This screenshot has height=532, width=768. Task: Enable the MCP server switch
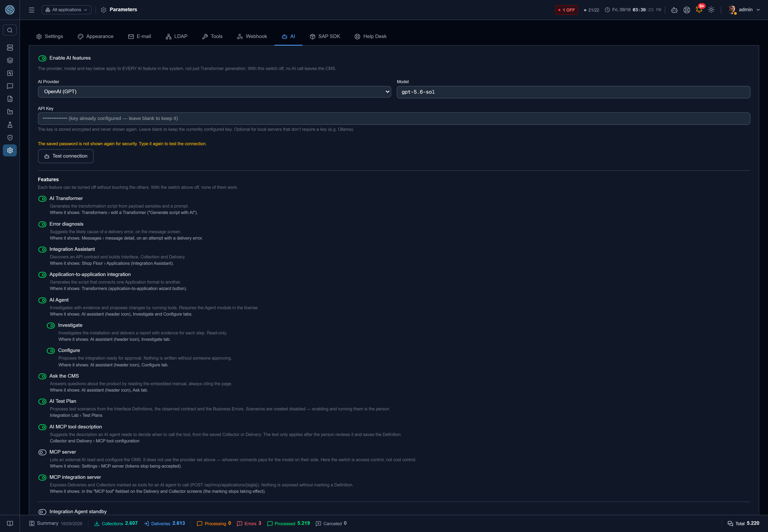coord(42,452)
